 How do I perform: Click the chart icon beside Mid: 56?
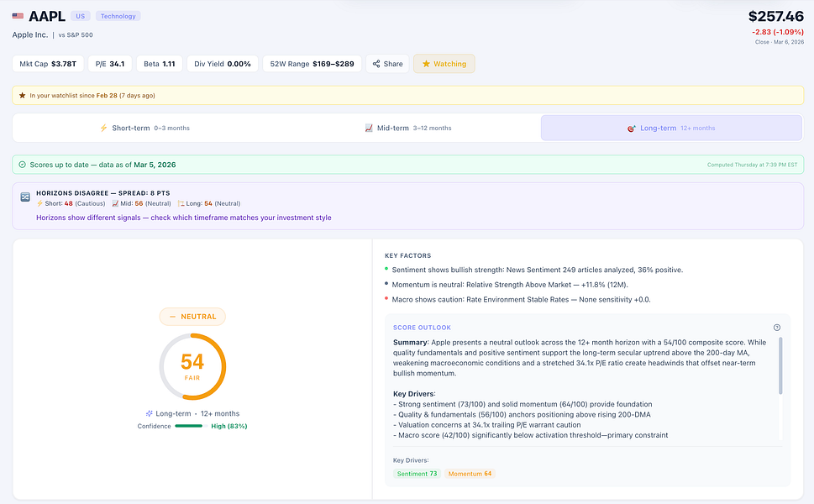[x=115, y=203]
